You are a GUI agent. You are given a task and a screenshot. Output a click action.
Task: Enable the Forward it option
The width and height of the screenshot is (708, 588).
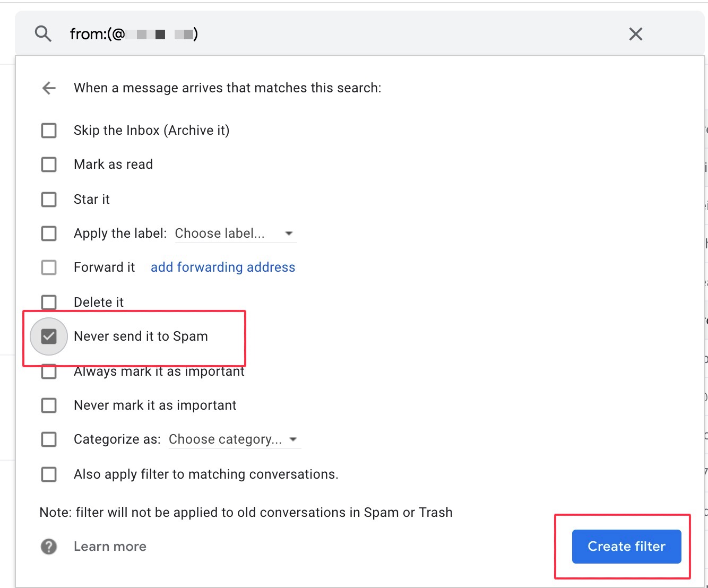point(48,267)
